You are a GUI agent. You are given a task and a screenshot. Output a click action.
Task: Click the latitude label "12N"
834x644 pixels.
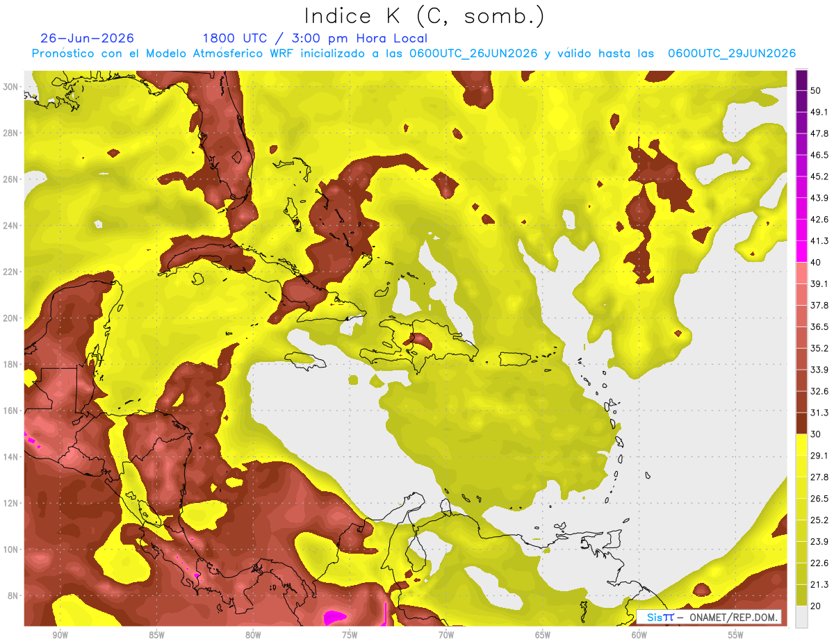[x=10, y=503]
